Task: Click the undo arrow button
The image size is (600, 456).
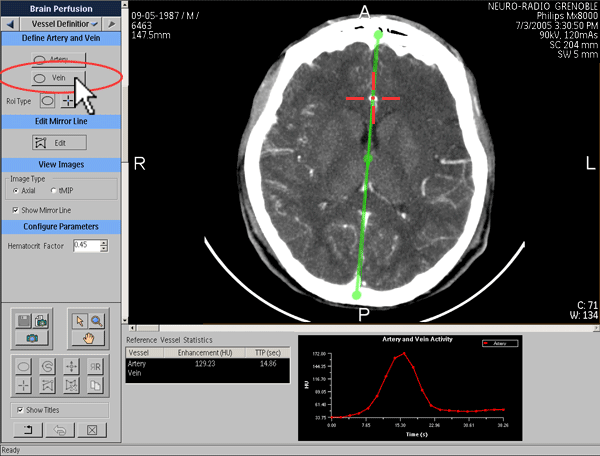Action: tap(60, 431)
